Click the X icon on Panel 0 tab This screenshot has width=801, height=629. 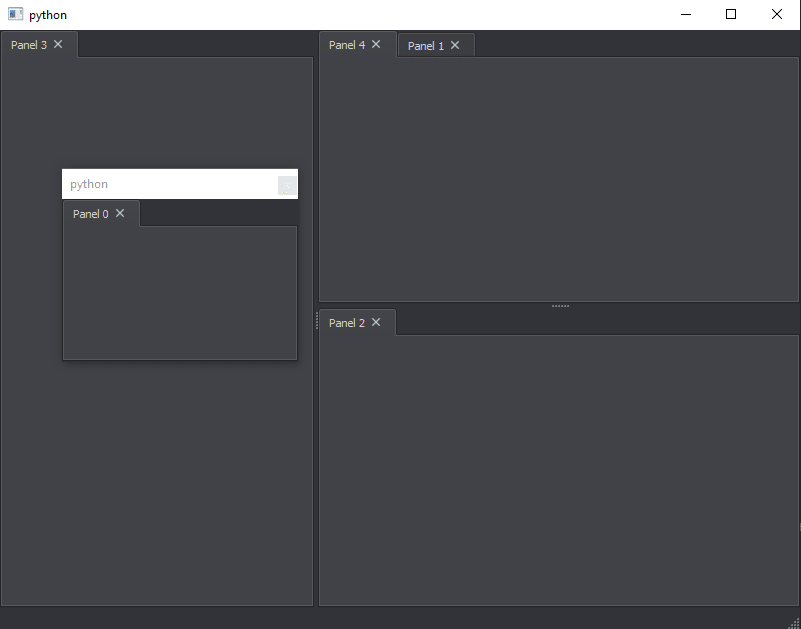tap(120, 213)
